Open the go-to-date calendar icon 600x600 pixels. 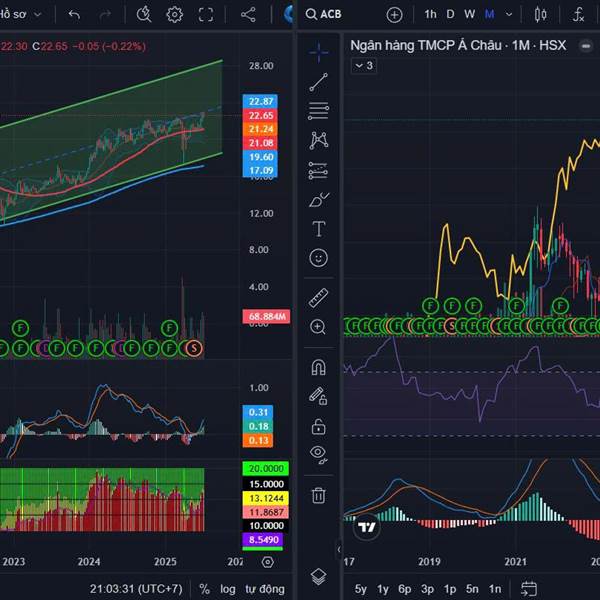[529, 589]
